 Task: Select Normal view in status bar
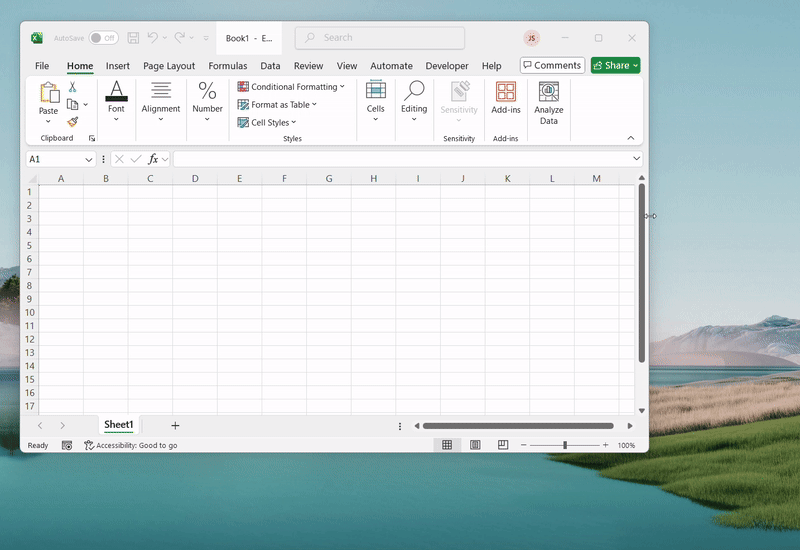(448, 445)
